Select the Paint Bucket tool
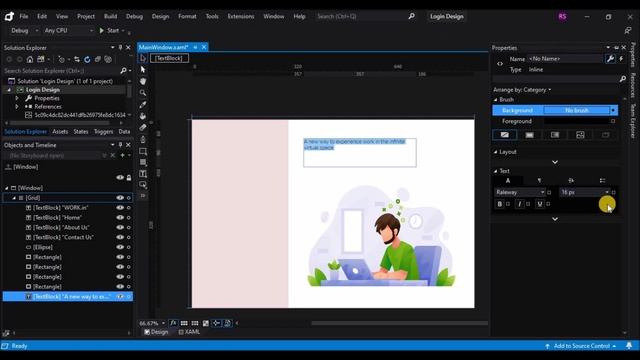The height and width of the screenshot is (360, 640). coord(143,116)
